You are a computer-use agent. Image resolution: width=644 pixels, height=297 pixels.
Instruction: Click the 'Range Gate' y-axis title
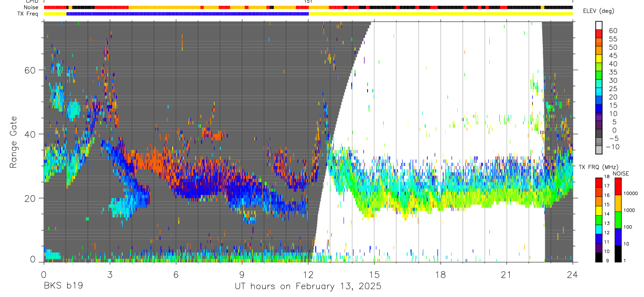14,142
